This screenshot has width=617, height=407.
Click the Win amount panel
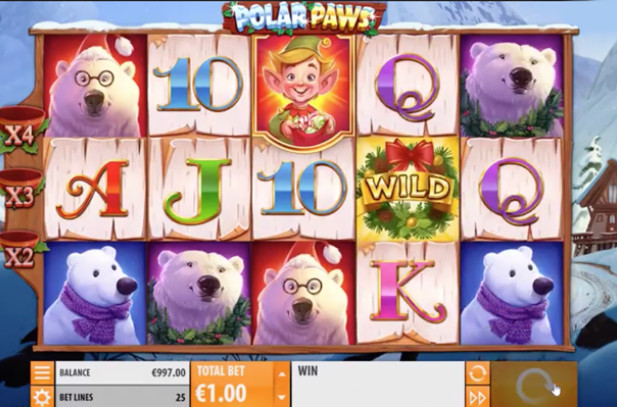click(x=378, y=385)
